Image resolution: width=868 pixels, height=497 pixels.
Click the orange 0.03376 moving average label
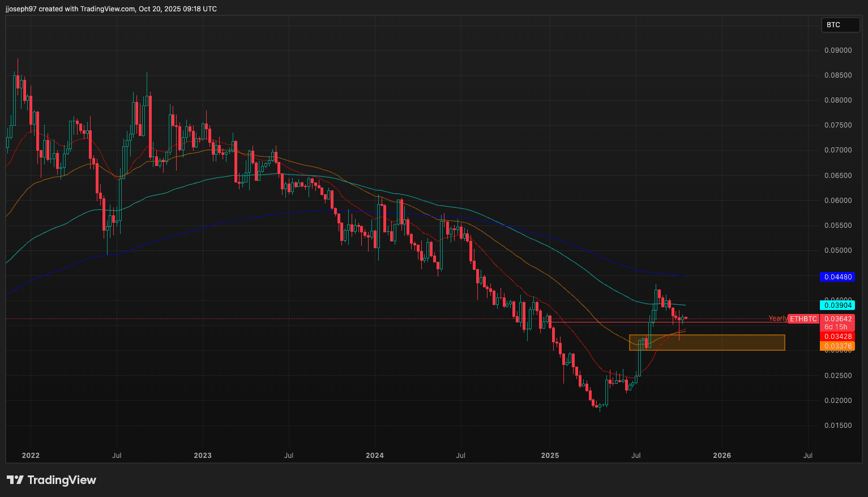(837, 346)
